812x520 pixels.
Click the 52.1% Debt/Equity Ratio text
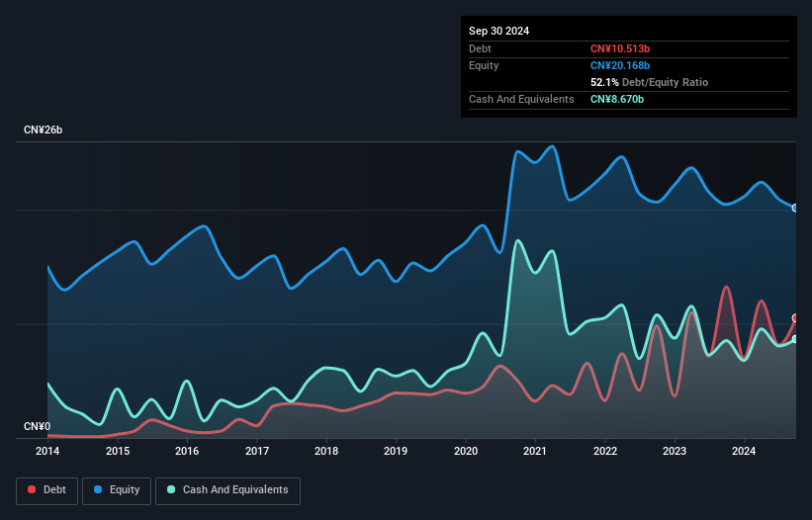coord(649,82)
